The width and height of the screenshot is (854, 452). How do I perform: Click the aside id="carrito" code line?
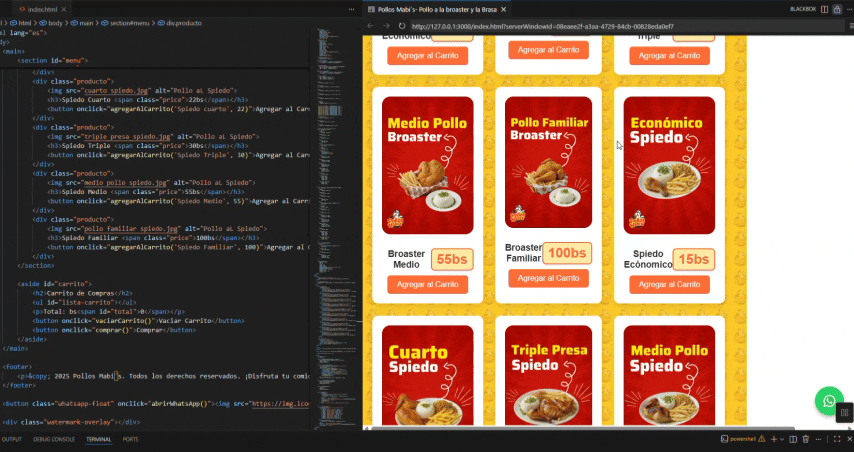[x=54, y=284]
